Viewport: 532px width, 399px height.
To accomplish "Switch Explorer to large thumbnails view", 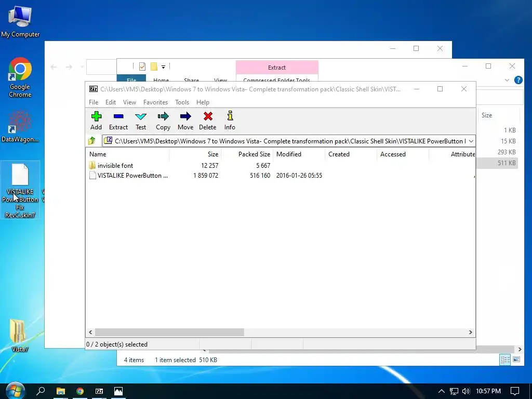I will [x=516, y=360].
